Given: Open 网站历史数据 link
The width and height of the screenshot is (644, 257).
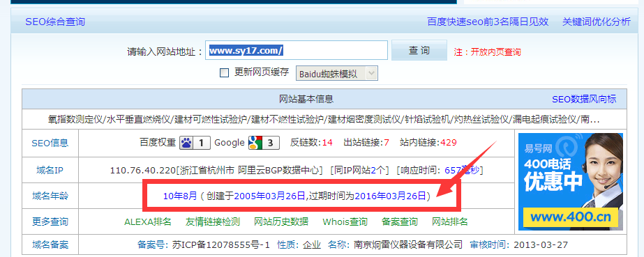Looking at the screenshot, I should point(281,221).
